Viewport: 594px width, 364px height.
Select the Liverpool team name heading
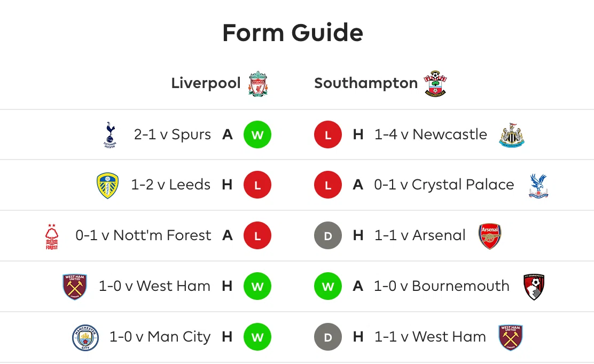pos(206,83)
